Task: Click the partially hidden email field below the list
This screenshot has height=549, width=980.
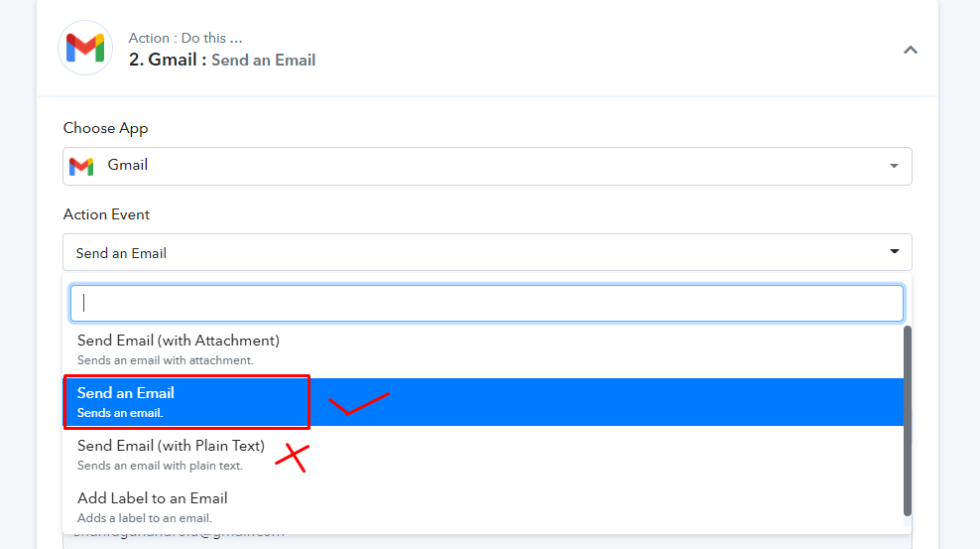Action: tap(487, 540)
